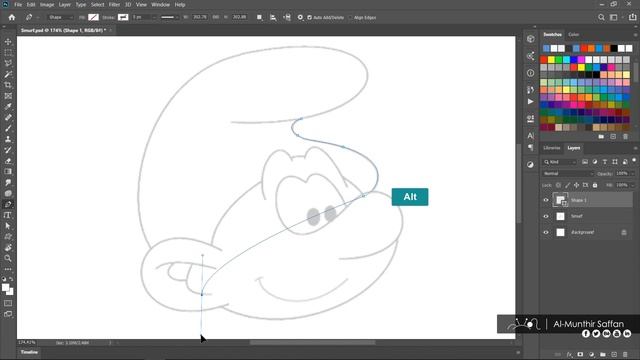This screenshot has width=640, height=360.
Task: Select the Hand tool
Action: click(8, 247)
